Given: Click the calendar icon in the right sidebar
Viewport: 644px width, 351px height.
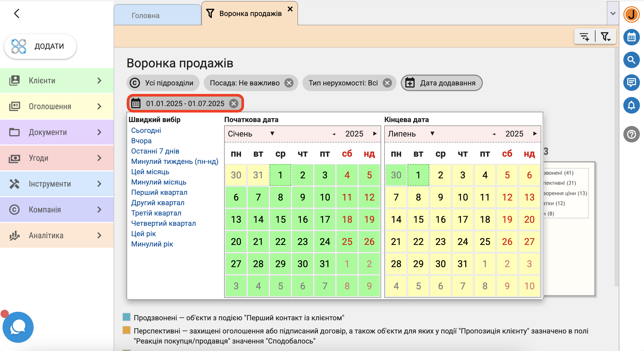Looking at the screenshot, I should click(631, 37).
